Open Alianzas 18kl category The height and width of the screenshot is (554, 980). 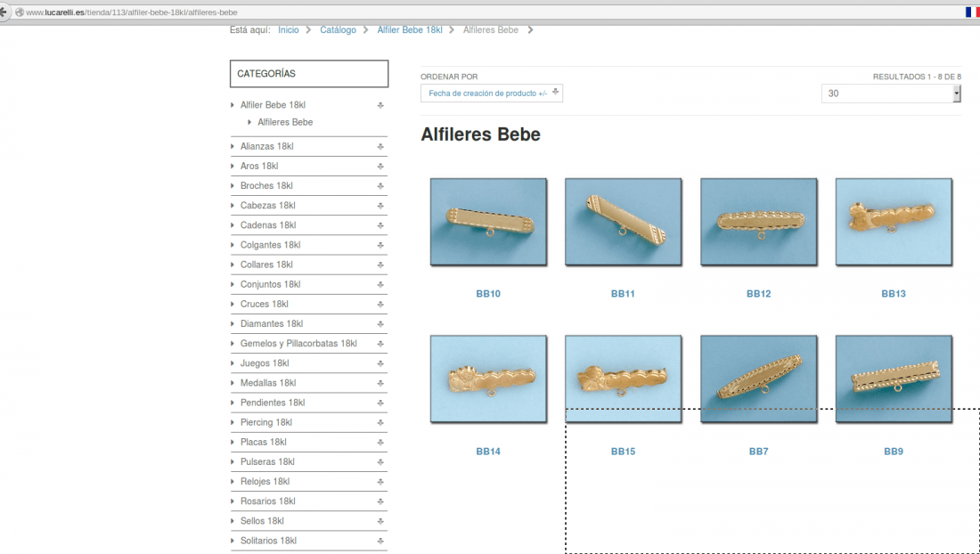point(267,146)
